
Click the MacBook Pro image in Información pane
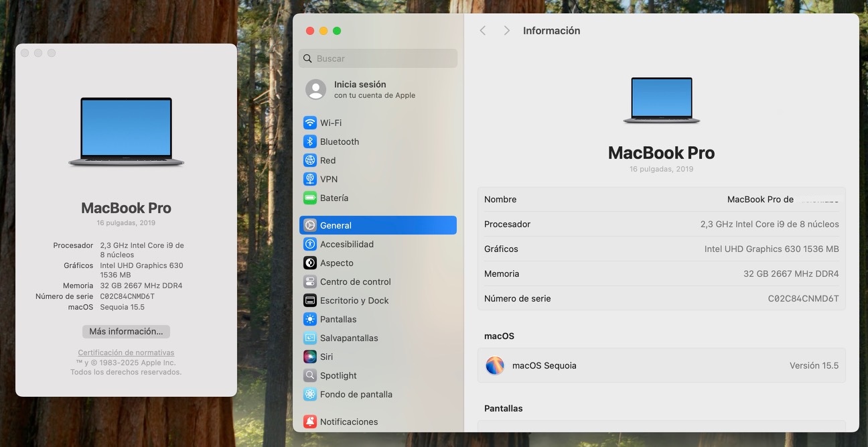click(662, 101)
